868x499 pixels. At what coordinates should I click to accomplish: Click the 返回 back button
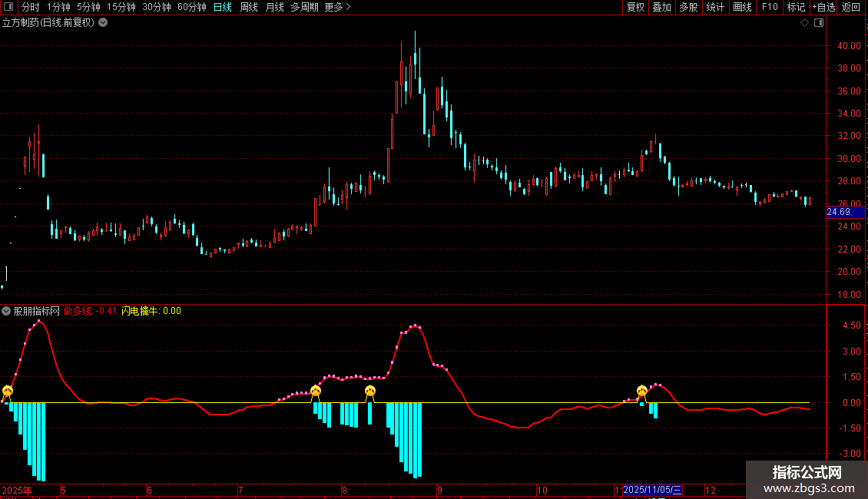pos(851,7)
